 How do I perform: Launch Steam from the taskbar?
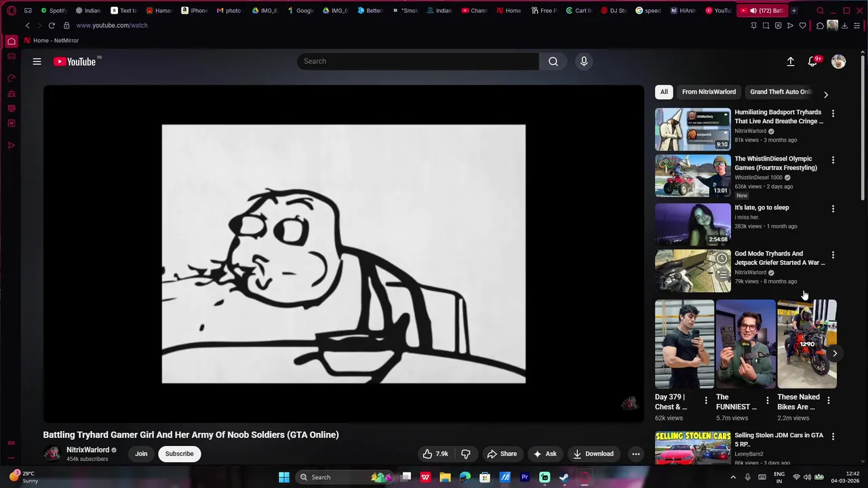click(564, 477)
